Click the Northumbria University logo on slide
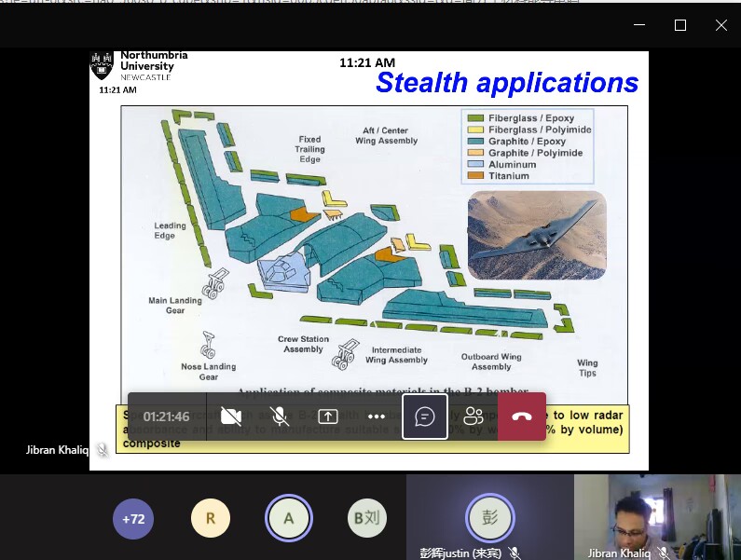Image resolution: width=741 pixels, height=560 pixels. point(140,67)
